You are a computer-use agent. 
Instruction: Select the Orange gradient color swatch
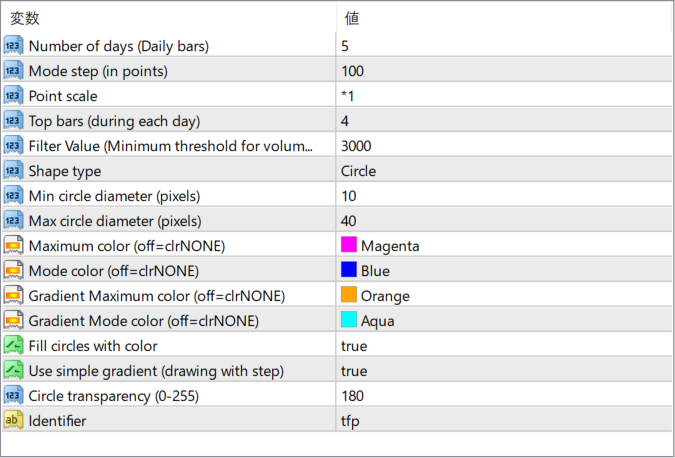(349, 296)
